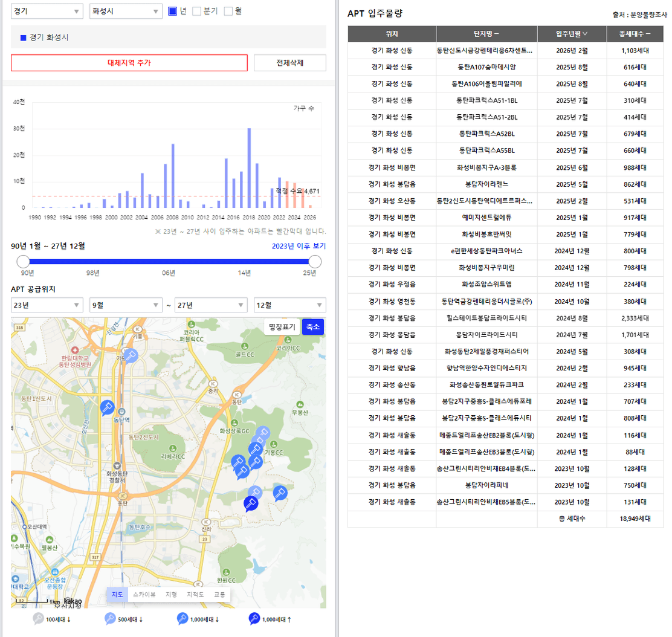Select the 지도 map view tab
The image size is (672, 637).
point(117,595)
